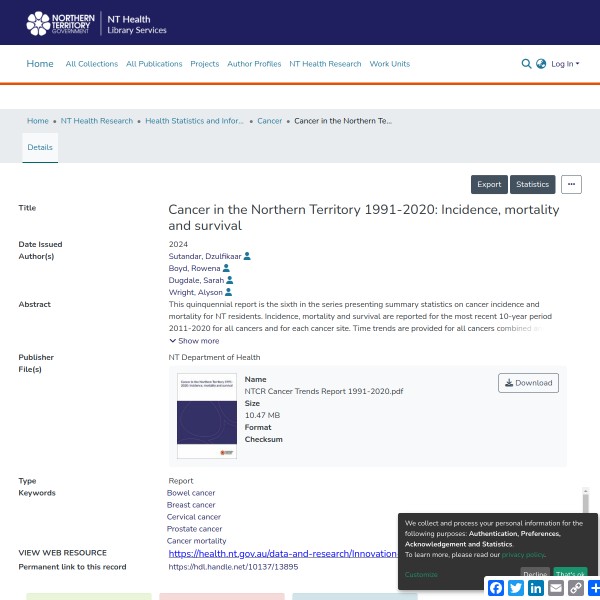Screen dimensions: 600x600
Task: Expand the Log In dropdown
Action: tap(564, 64)
